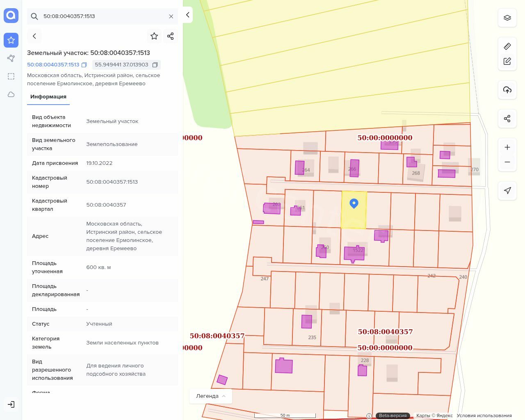
Task: Copy the cadastral number 50:08:0040357:1513
Action: [x=84, y=65]
